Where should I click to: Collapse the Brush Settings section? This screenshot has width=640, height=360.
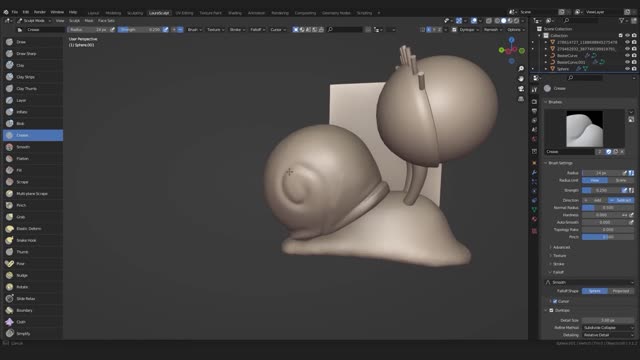coord(560,163)
